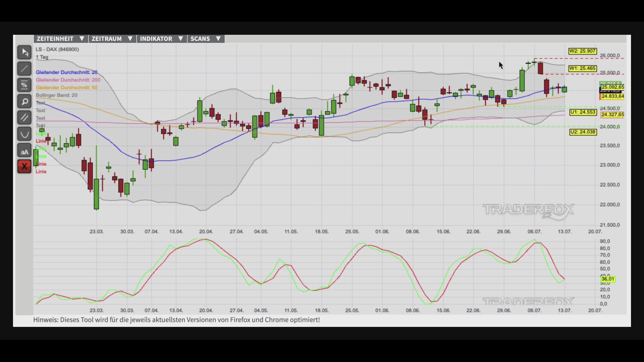
Task: Activate the percent measurement tool
Action: pos(24,85)
